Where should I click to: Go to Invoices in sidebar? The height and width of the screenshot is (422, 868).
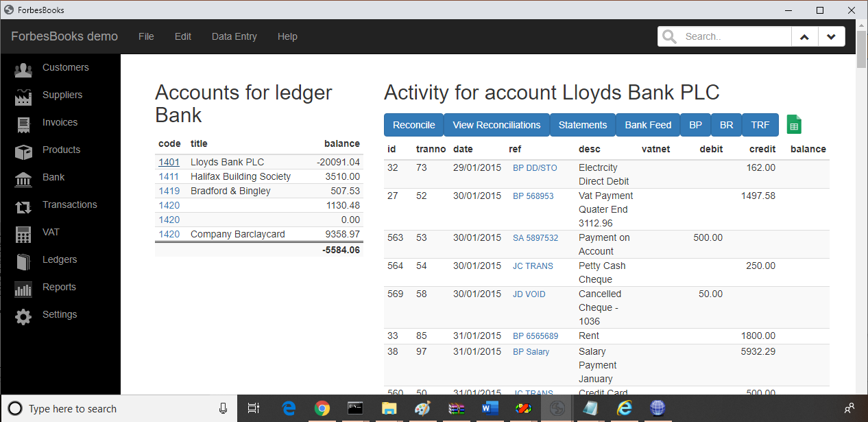(x=60, y=122)
